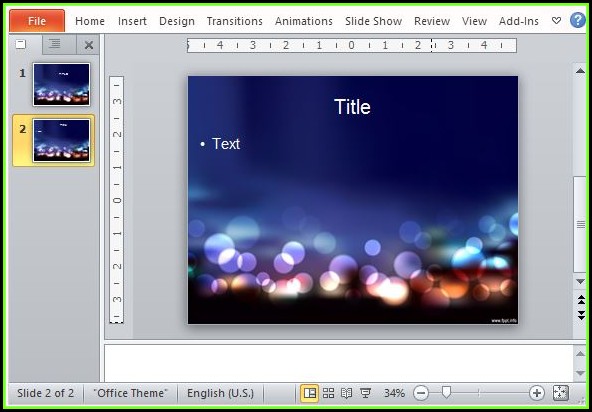Select slide 1 thumbnail
Viewport: 592px width, 412px height.
(62, 84)
